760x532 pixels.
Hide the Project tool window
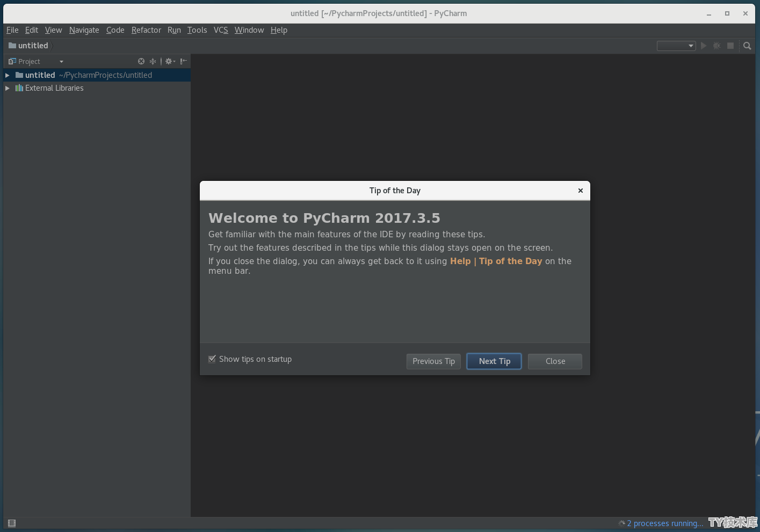[x=184, y=61]
